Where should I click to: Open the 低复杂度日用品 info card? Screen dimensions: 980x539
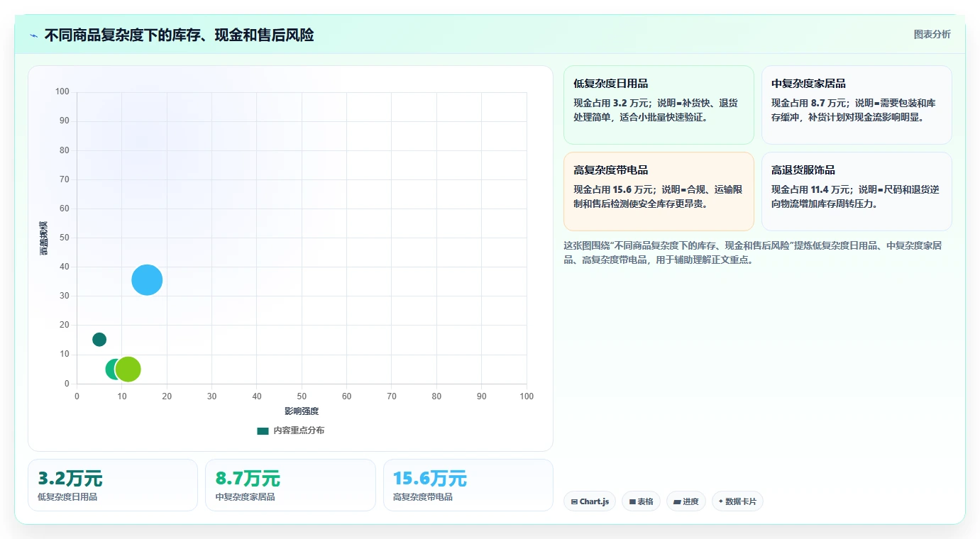pyautogui.click(x=659, y=105)
